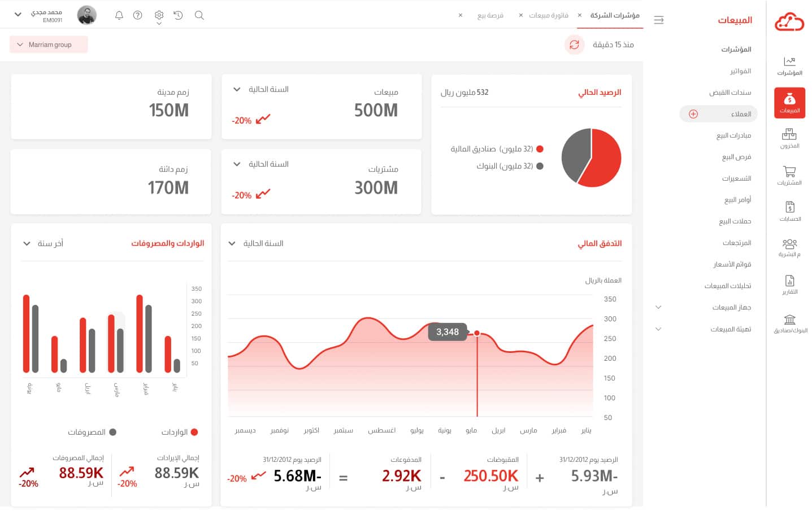Click the refresh icon beside منذ 15 دقيقة
Viewport: 812px width, 511px height.
(574, 45)
